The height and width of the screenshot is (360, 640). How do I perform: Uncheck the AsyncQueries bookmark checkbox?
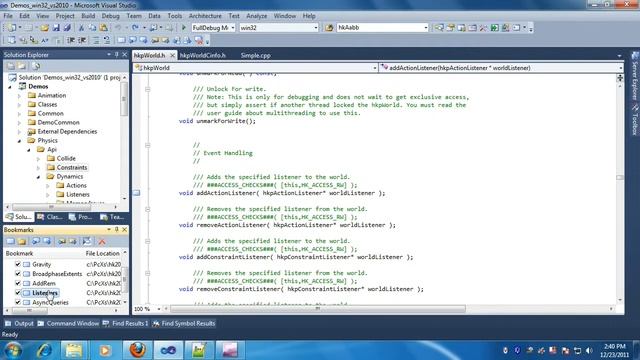click(18, 302)
